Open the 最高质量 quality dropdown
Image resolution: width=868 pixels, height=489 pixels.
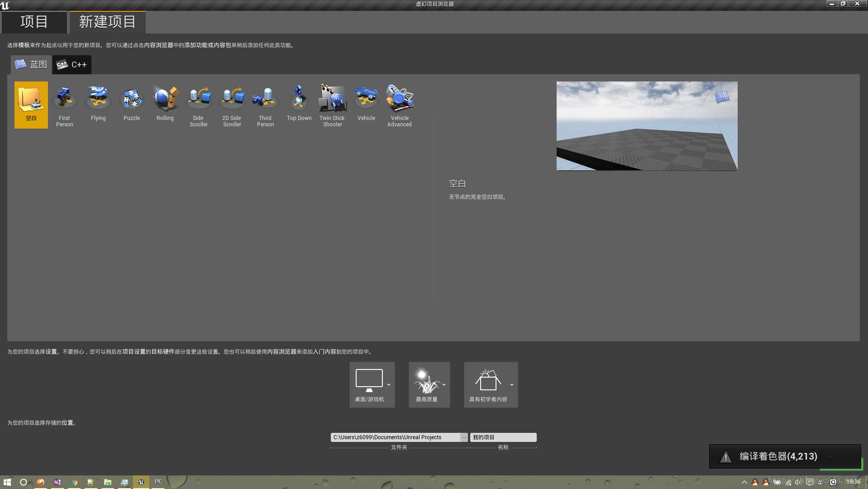tap(429, 385)
